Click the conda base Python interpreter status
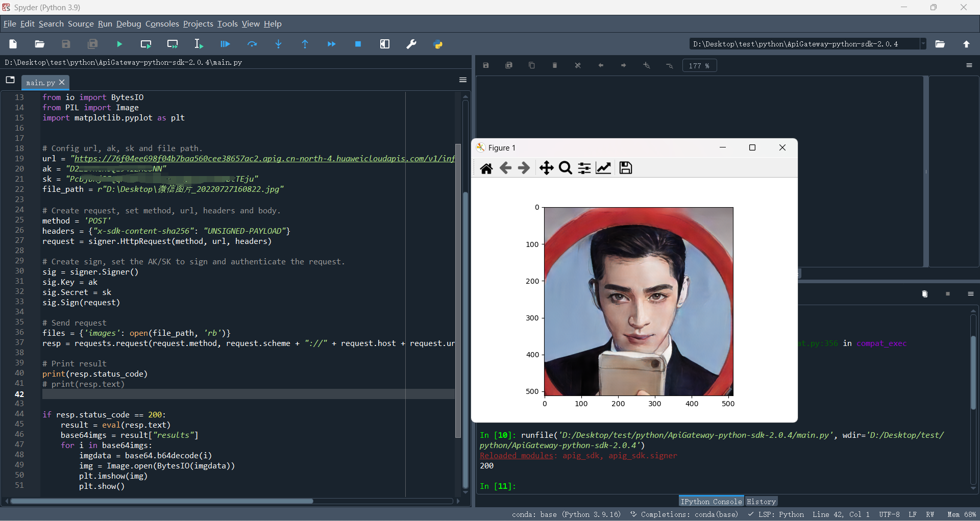The height and width of the screenshot is (521, 980). pyautogui.click(x=566, y=514)
